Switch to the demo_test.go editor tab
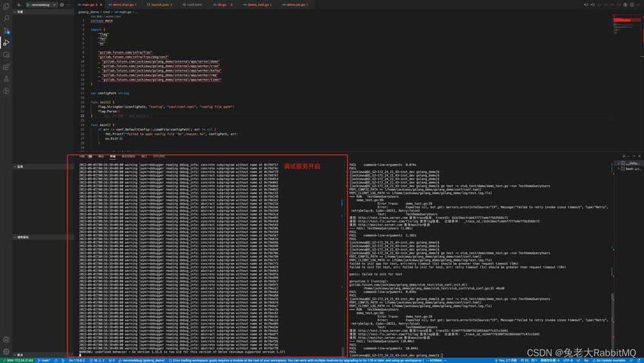 [x=258, y=5]
